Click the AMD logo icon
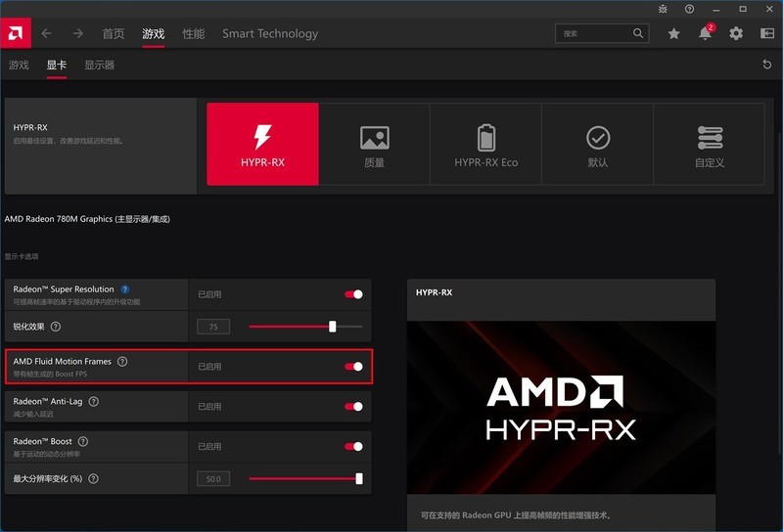Image resolution: width=783 pixels, height=532 pixels. click(x=16, y=33)
